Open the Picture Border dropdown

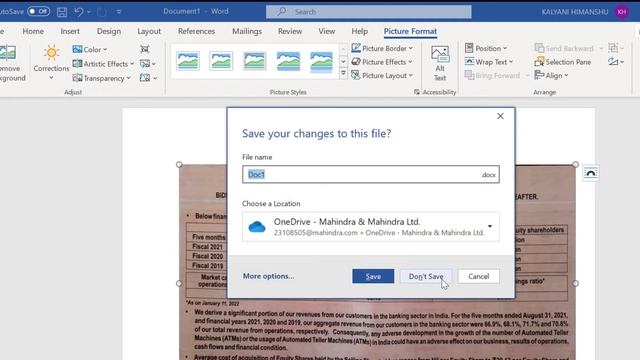point(382,48)
